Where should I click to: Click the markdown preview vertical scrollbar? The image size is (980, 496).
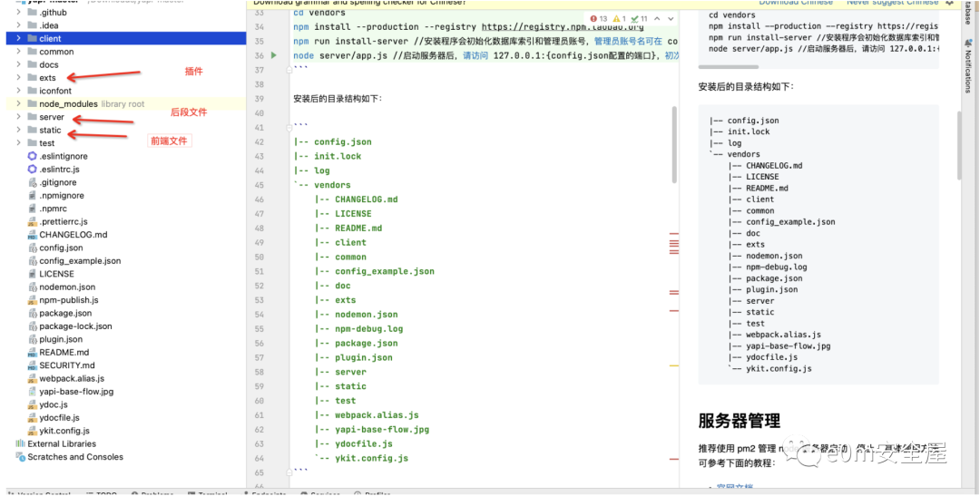click(x=958, y=146)
